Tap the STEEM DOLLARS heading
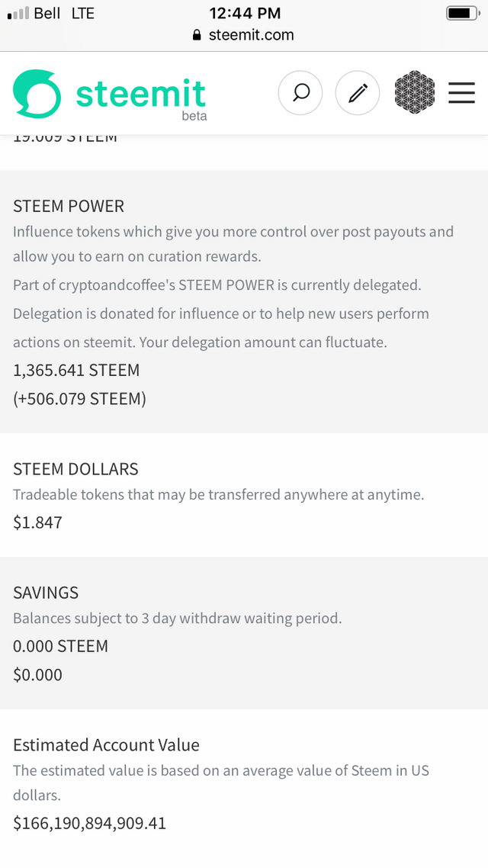 [75, 469]
